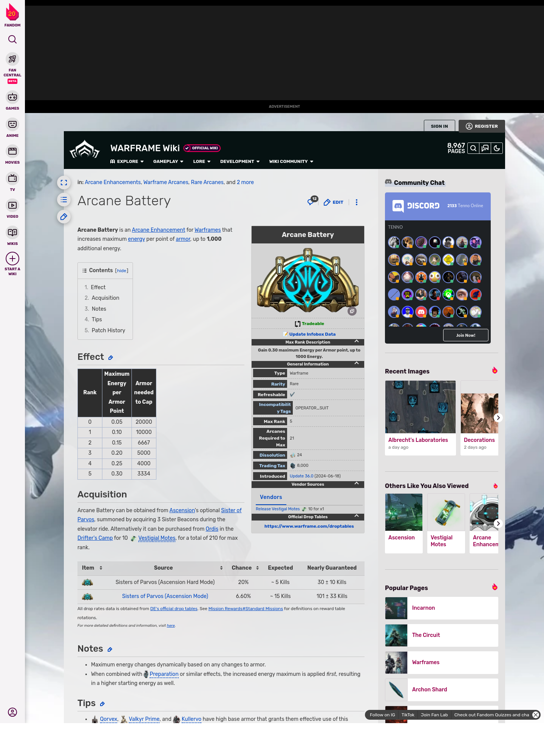Switch theme with the moon icon

(497, 148)
